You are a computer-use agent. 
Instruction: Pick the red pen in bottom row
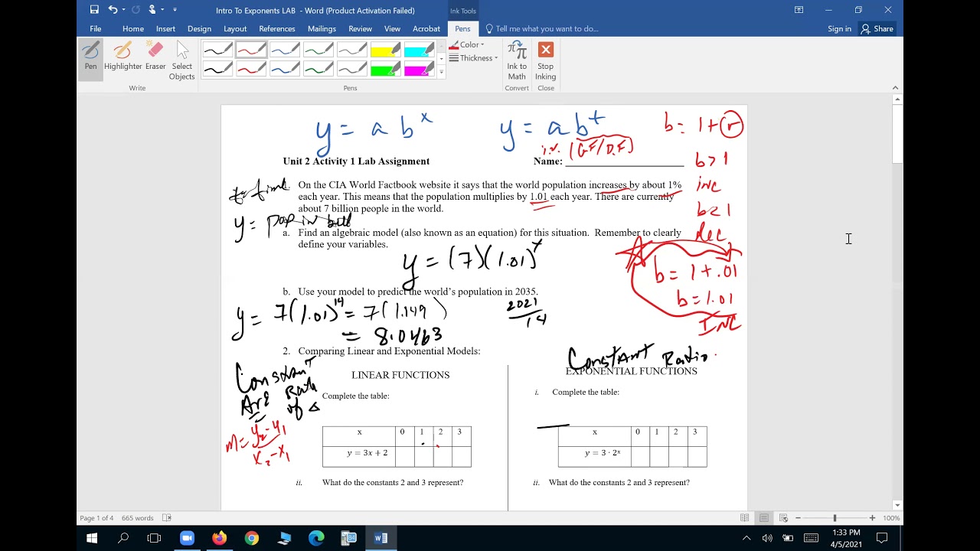point(251,69)
